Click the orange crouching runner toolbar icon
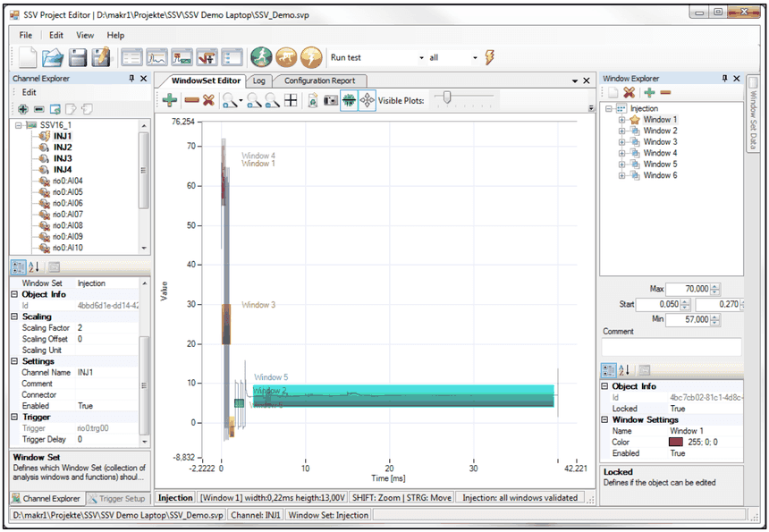 click(x=286, y=57)
